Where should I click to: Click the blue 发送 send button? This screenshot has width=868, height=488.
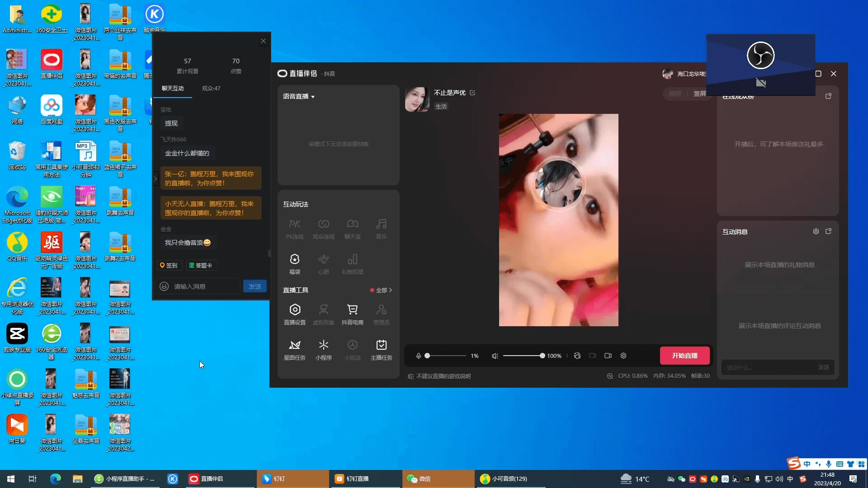pos(255,286)
